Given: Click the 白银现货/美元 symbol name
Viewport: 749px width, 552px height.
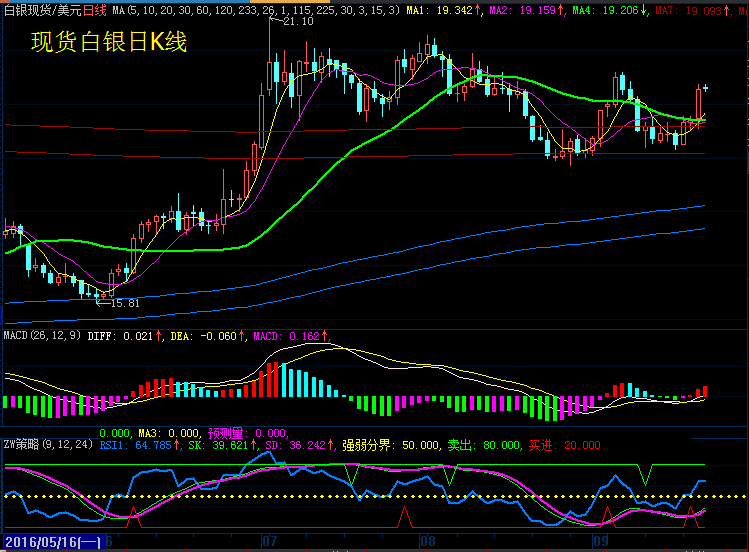Looking at the screenshot, I should pyautogui.click(x=41, y=9).
